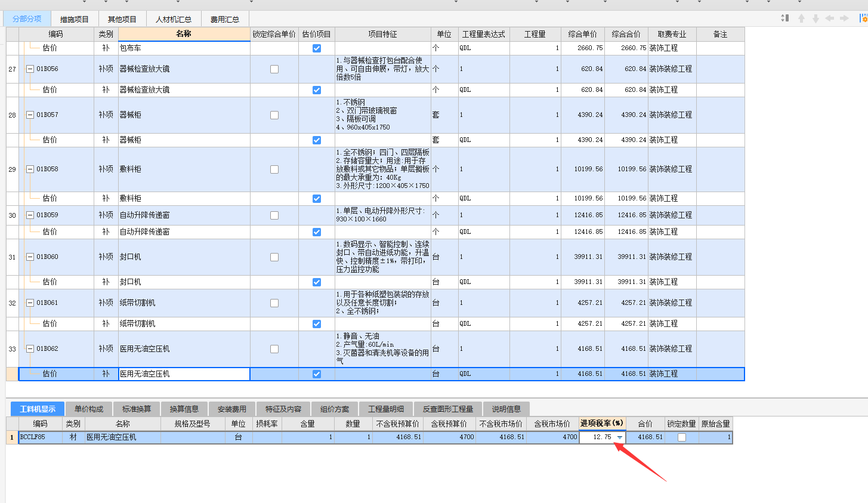
Task: Toggle lock unit price for 敷料柜 01B058
Action: point(274,169)
